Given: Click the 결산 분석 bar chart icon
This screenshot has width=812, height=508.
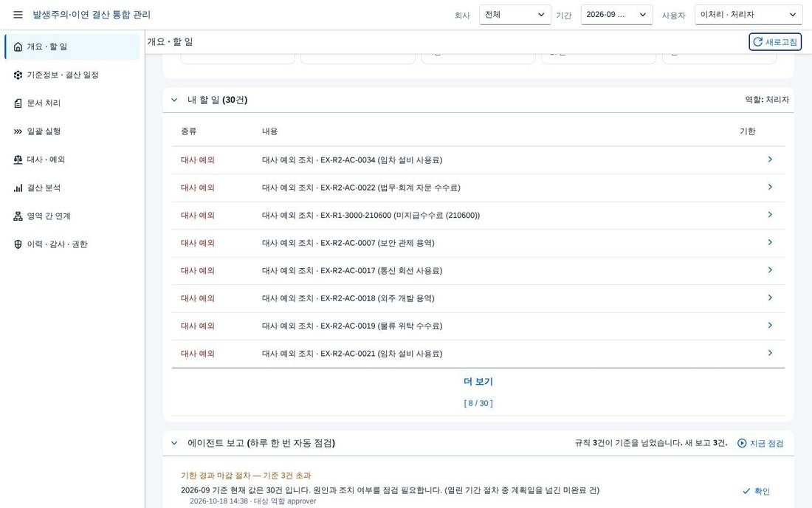Looking at the screenshot, I should 18,188.
